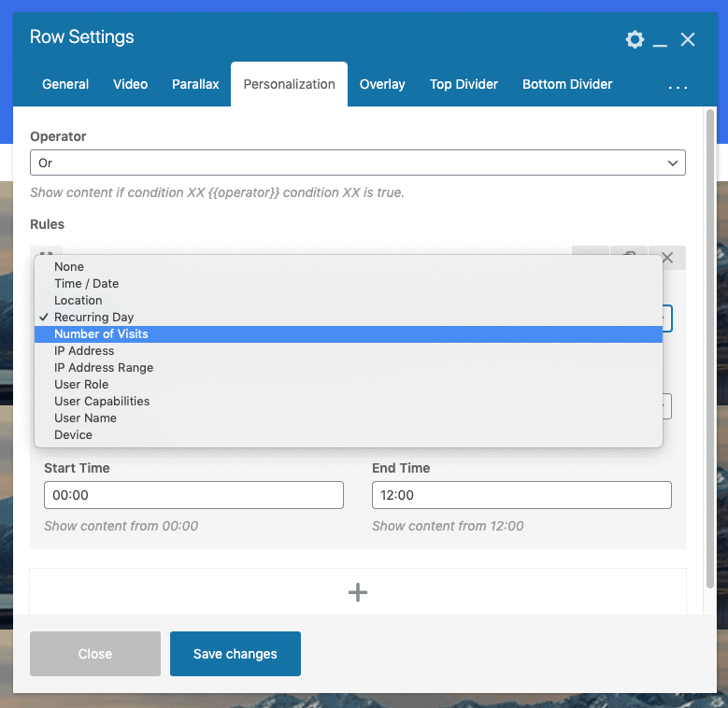Click the plus icon to add rule

(358, 592)
